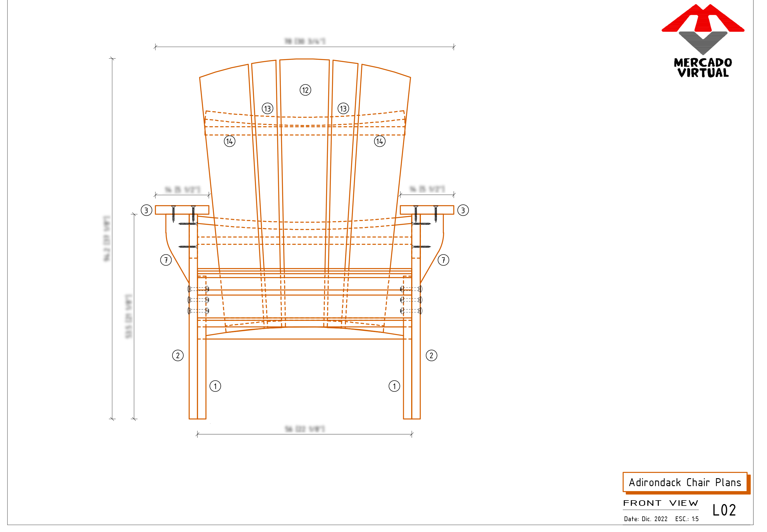Screen dimensions: 767x532
Task: Select left bracket callout number 7
Action: point(166,260)
